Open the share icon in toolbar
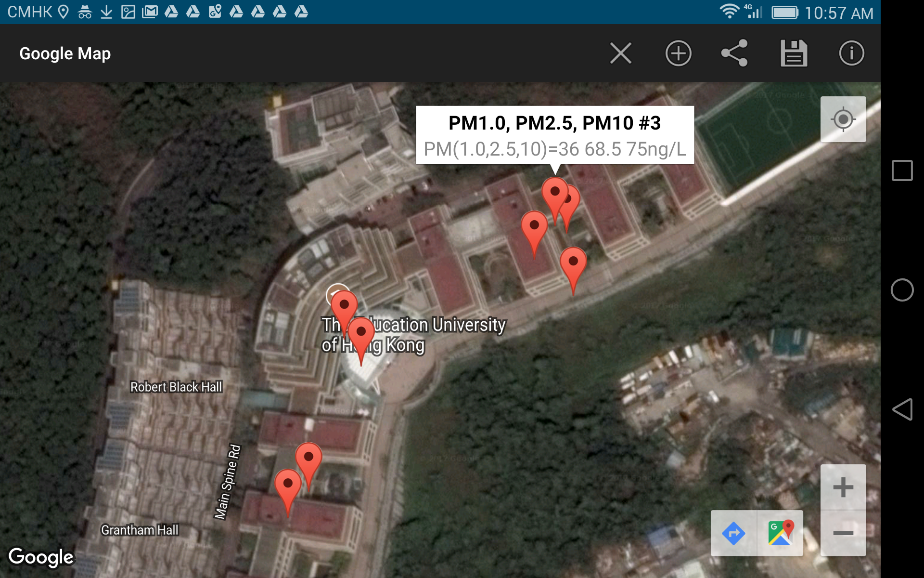The width and height of the screenshot is (924, 578). point(734,53)
